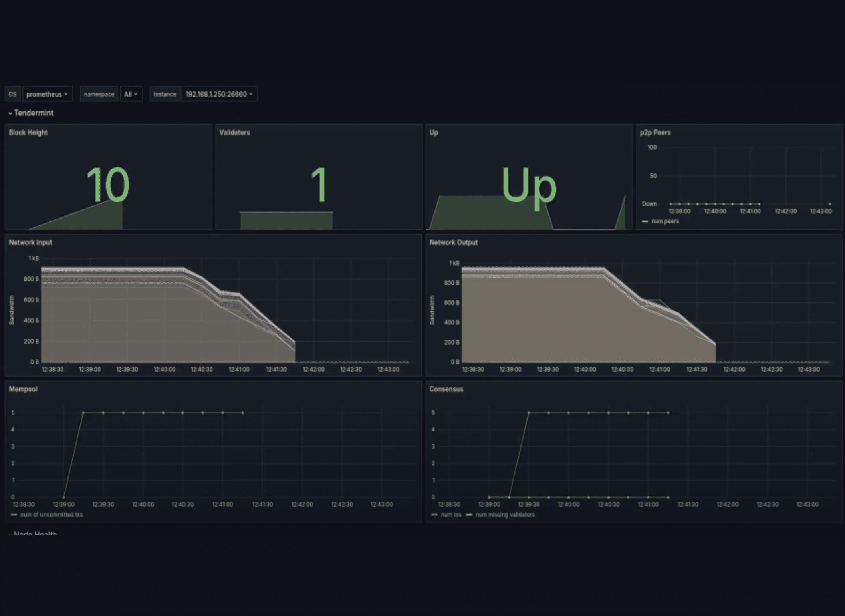Open the p2p Peers panel title
This screenshot has height=616, width=845.
(655, 133)
